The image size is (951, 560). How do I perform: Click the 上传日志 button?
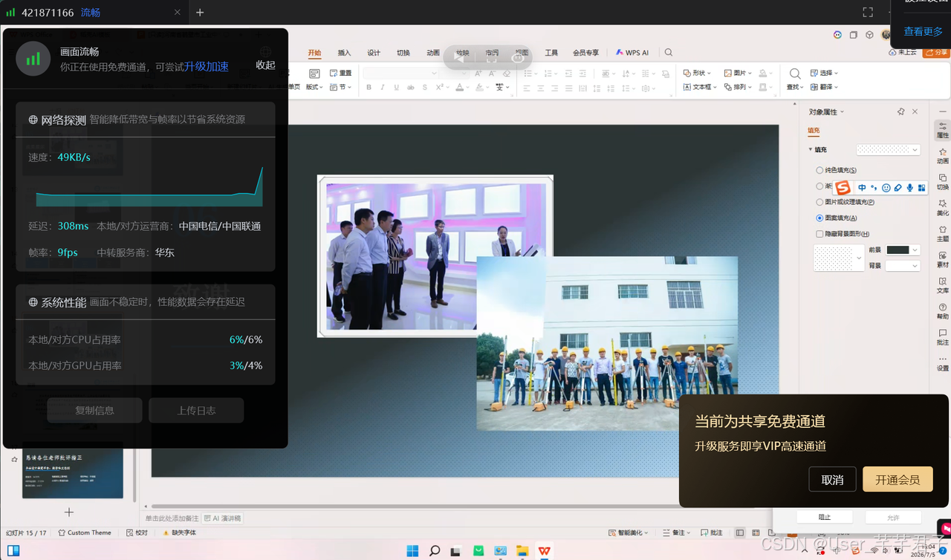click(196, 410)
